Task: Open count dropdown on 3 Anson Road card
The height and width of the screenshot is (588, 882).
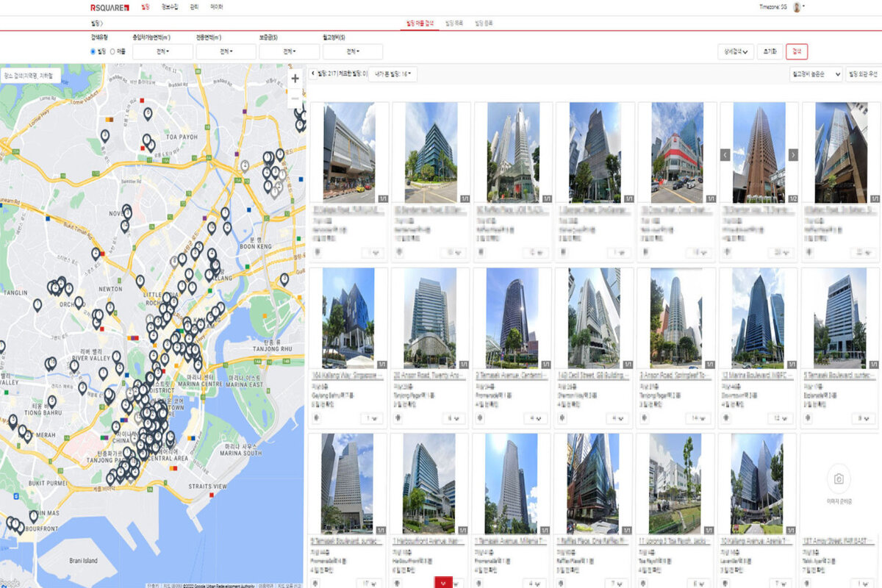Action: point(699,418)
